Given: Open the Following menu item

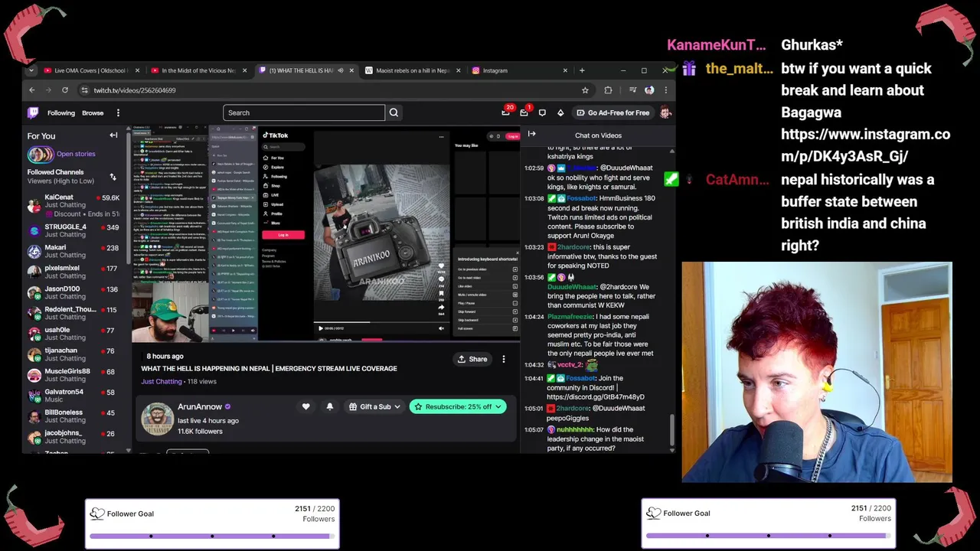Looking at the screenshot, I should click(61, 112).
